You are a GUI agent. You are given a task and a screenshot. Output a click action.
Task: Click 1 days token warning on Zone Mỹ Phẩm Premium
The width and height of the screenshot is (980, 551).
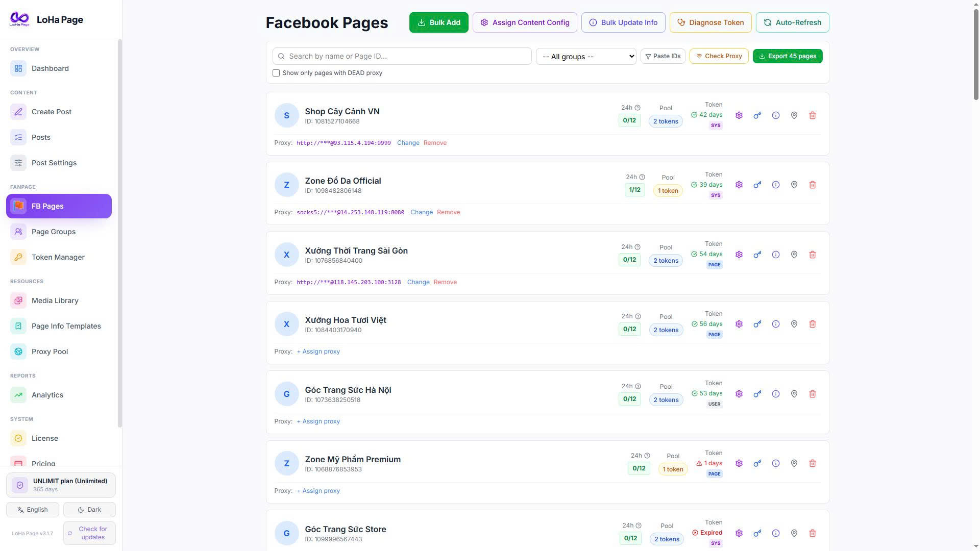[x=709, y=463]
